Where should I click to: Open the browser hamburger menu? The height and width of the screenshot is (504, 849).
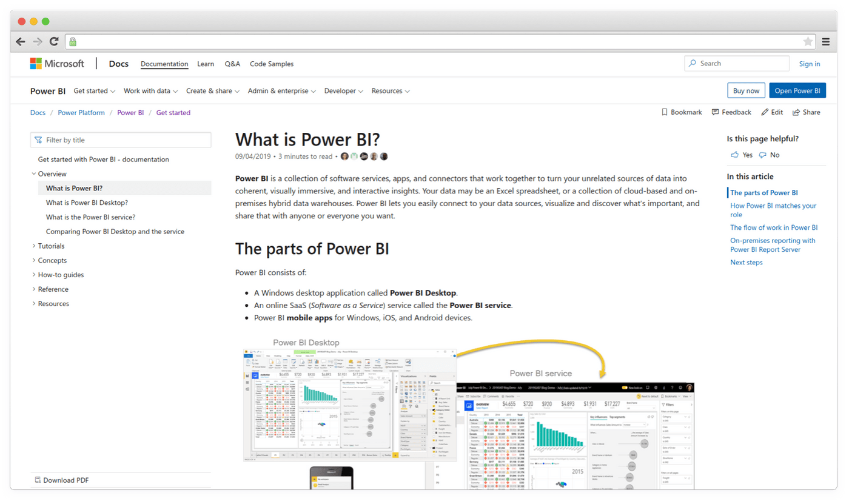(826, 42)
